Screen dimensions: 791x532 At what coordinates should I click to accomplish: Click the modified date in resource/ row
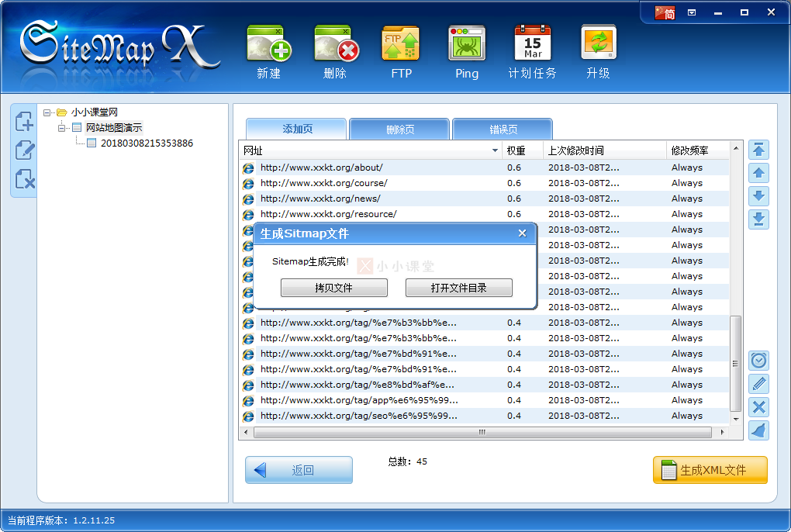[x=584, y=214]
